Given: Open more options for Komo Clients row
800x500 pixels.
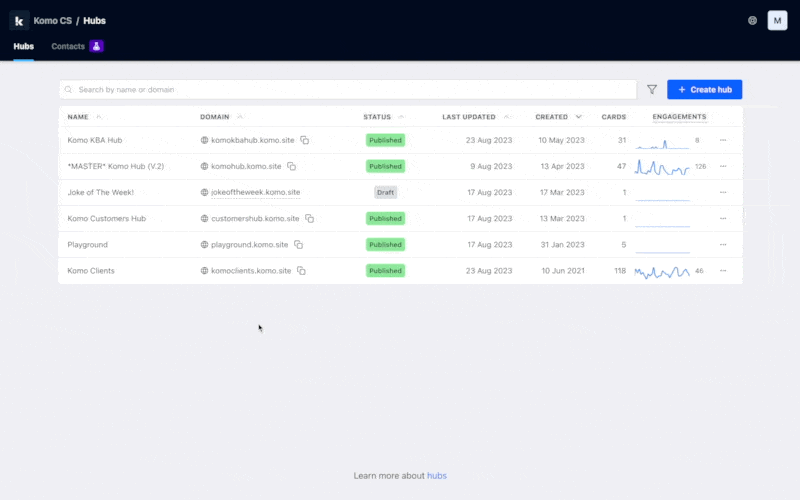Looking at the screenshot, I should (x=723, y=271).
